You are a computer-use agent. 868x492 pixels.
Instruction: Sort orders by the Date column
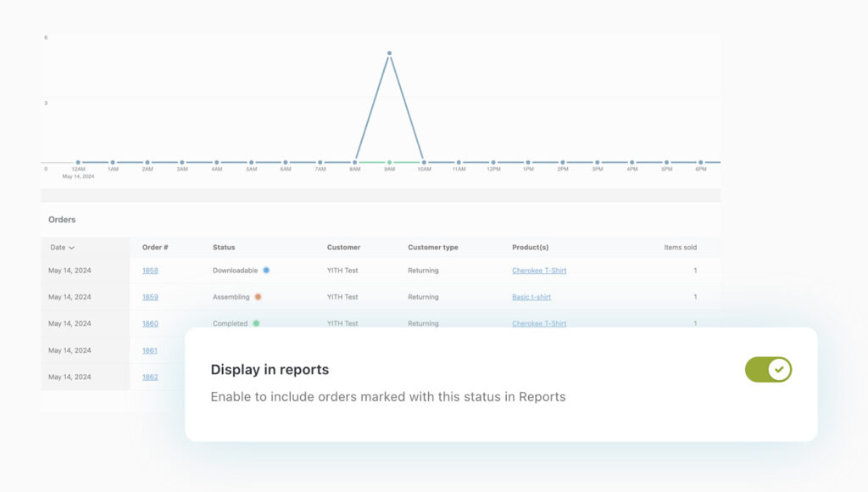(x=62, y=248)
